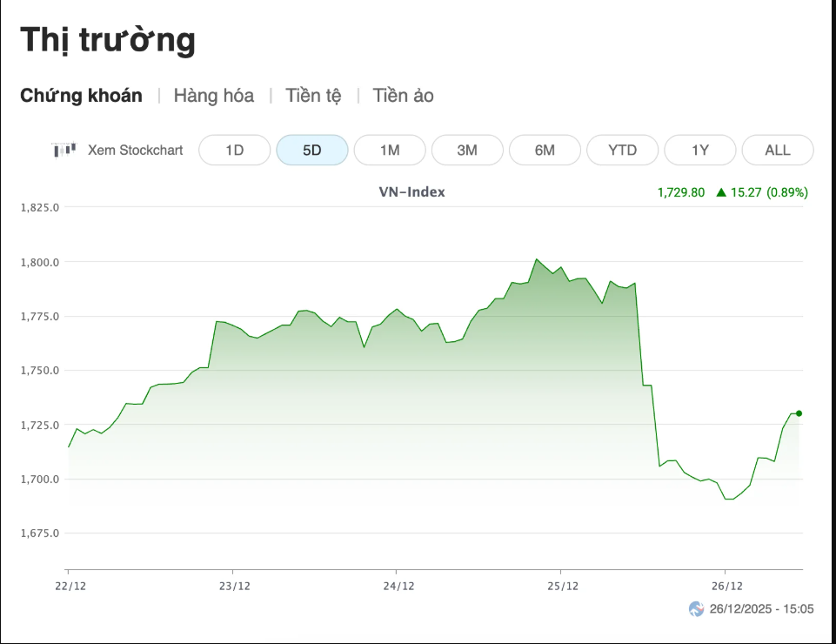The image size is (836, 644).
Task: Show year-to-date YTD range
Action: point(622,150)
